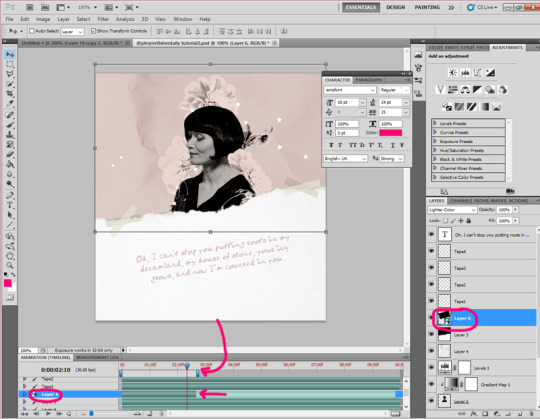The width and height of the screenshot is (540, 419).
Task: Open the font style Regular dropdown
Action: (394, 90)
